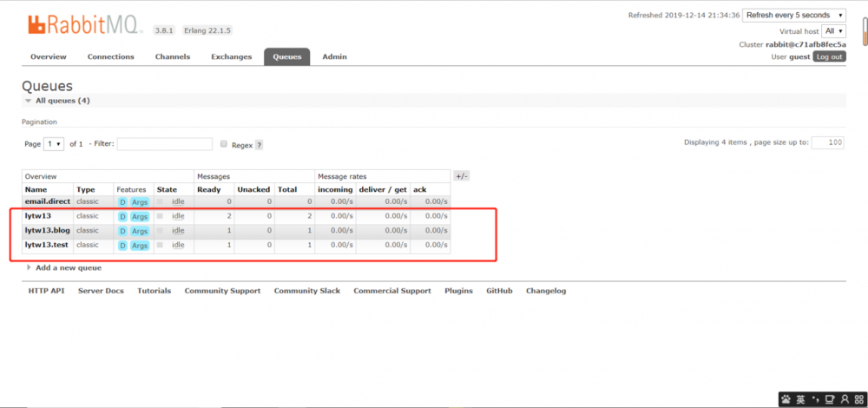
Task: Click the Args badge in the email.direct row
Action: [x=140, y=202]
